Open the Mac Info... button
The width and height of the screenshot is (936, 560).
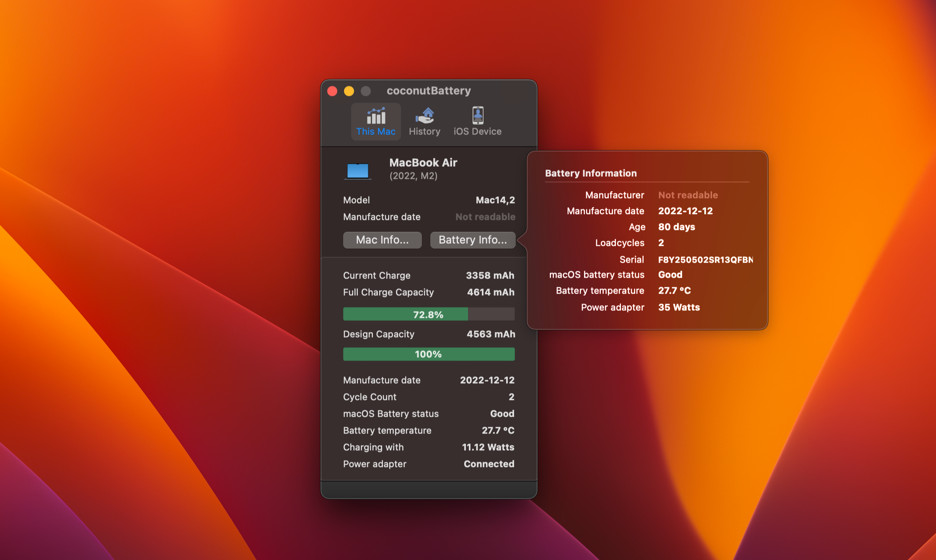382,240
